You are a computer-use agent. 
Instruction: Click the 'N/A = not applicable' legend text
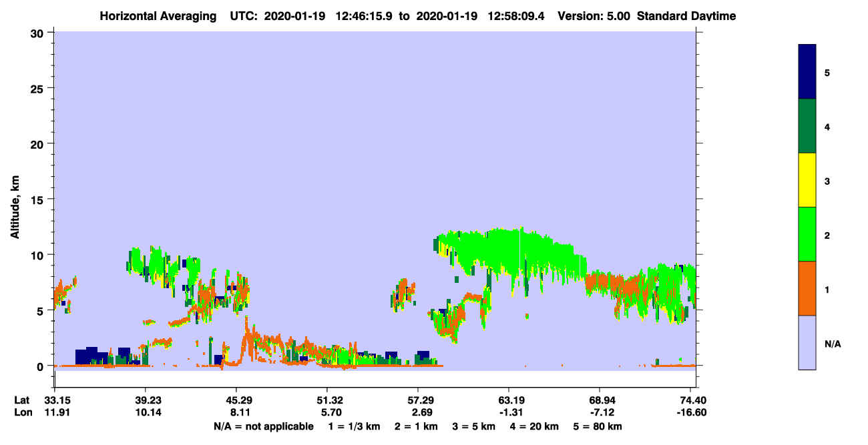coord(263,426)
